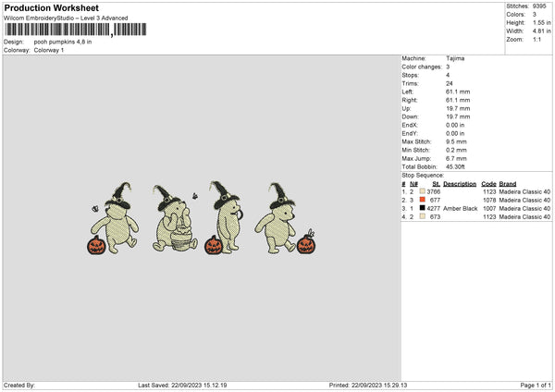
Task: Click the Width value 4.81 in
Action: 542,31
